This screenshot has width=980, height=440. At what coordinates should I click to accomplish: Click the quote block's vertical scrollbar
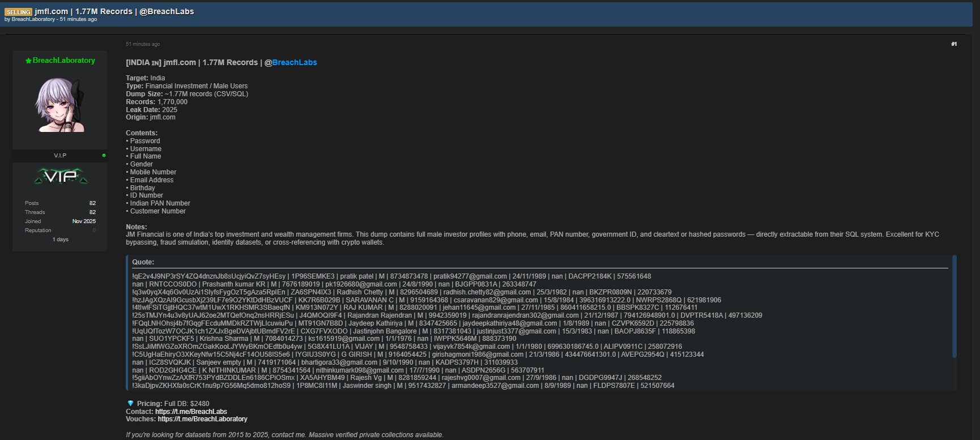pos(954,306)
